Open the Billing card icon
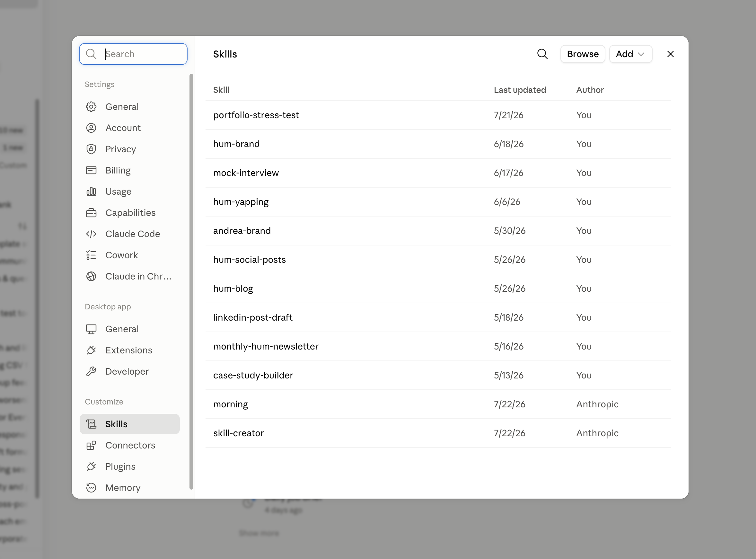The image size is (756, 559). pyautogui.click(x=91, y=170)
